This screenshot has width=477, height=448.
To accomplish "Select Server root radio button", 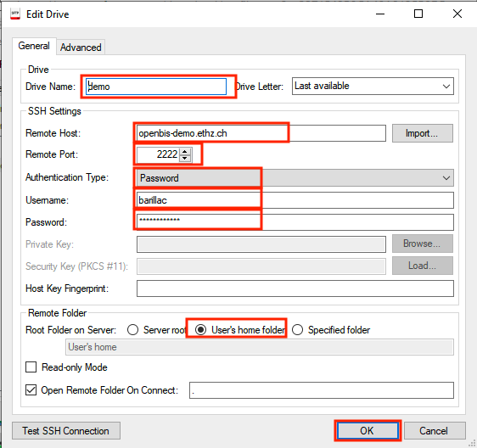I will coord(133,330).
